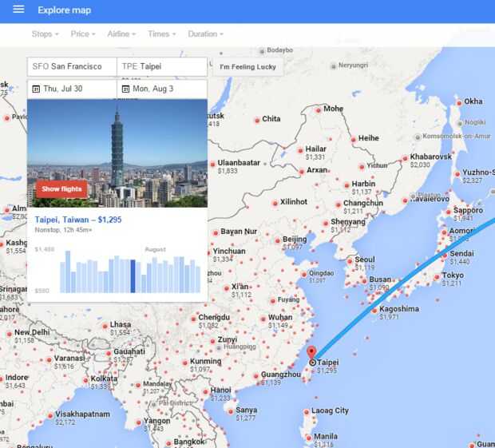Select the Hanoi map marker

coord(205,392)
